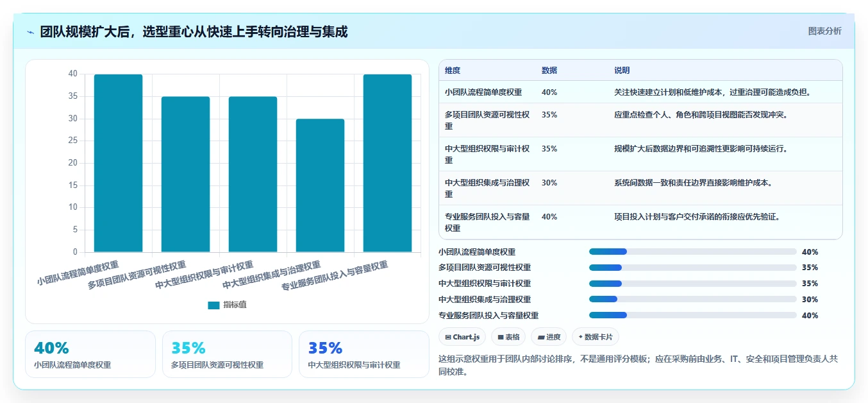Click x-axis label 专业服务团队投入与容量权重
This screenshot has height=403, width=868.
coord(335,277)
